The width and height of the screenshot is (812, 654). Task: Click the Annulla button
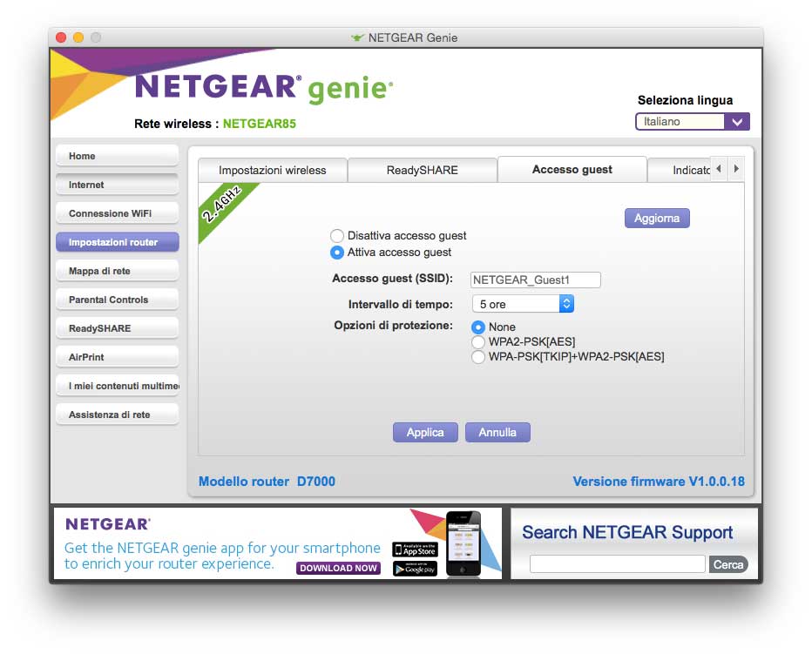point(497,433)
